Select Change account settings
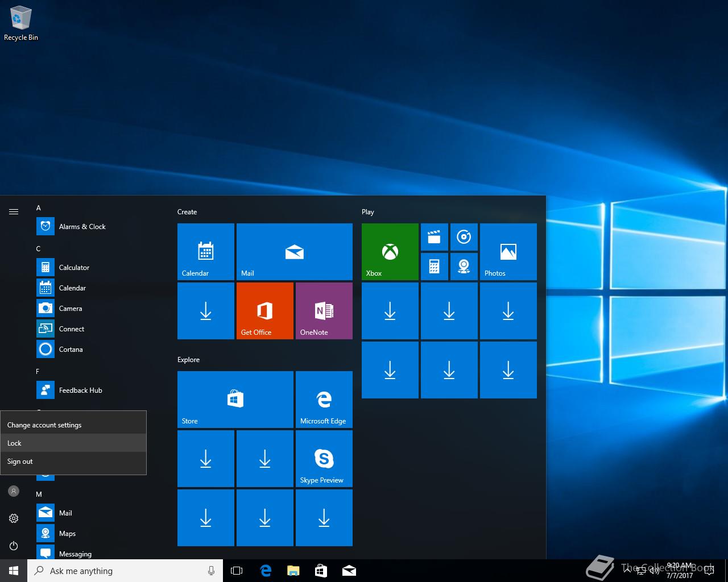 pos(73,425)
